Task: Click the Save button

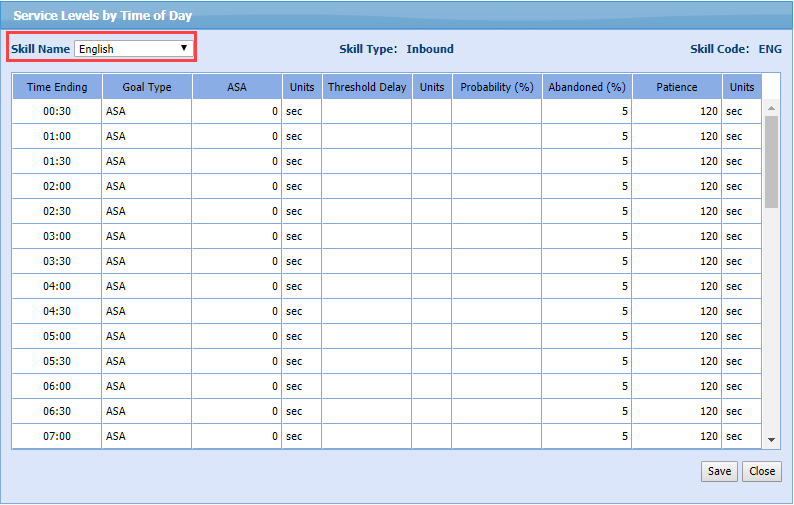Action: [x=718, y=471]
